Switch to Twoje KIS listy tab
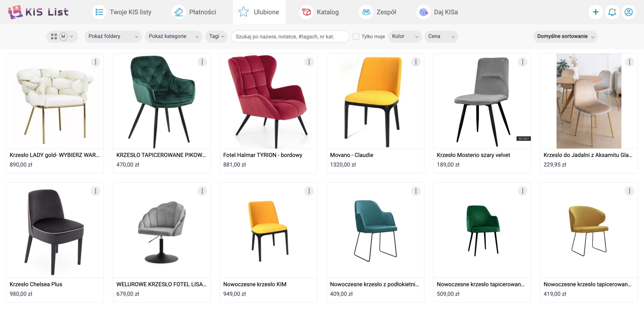The height and width of the screenshot is (309, 644). [x=123, y=12]
